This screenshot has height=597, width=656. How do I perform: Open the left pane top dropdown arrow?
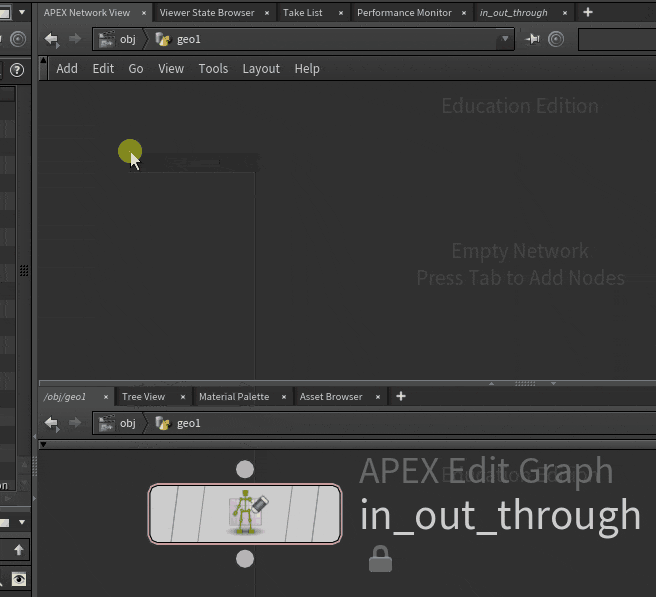22,13
